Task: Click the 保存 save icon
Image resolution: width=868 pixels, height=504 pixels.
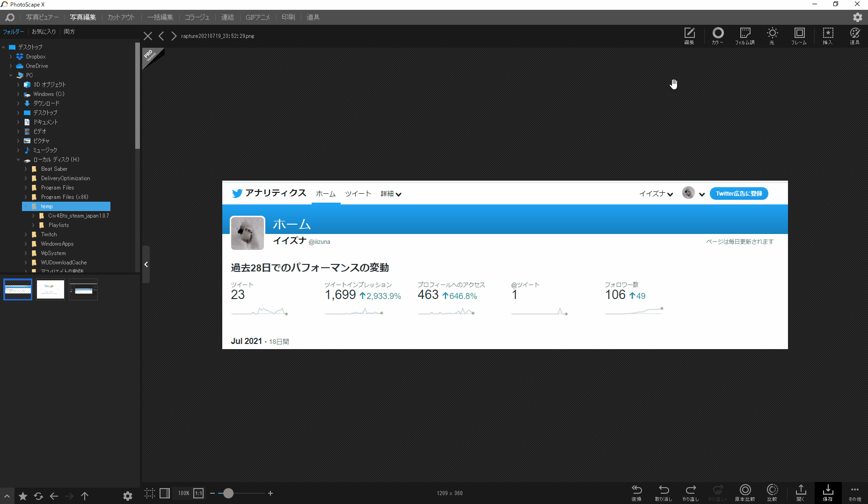Action: pyautogui.click(x=828, y=492)
